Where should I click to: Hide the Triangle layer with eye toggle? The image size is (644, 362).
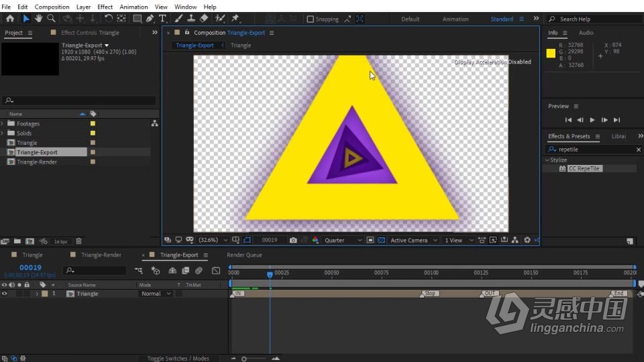[x=5, y=294]
